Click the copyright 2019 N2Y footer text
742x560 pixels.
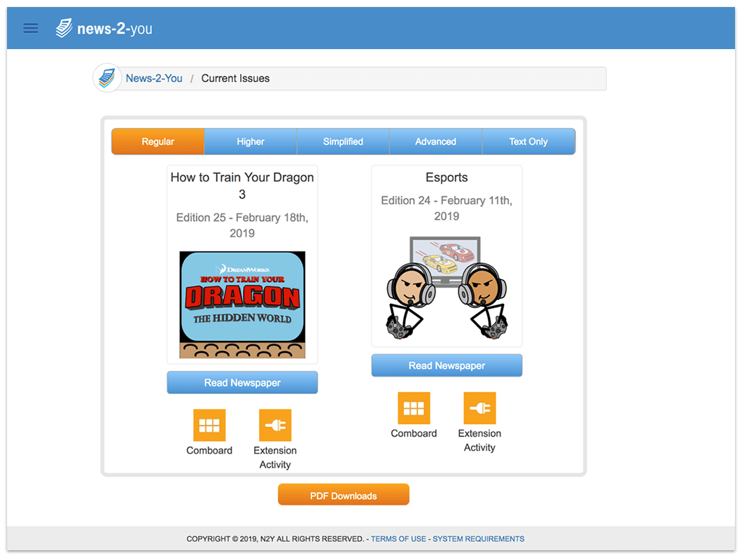coord(275,539)
